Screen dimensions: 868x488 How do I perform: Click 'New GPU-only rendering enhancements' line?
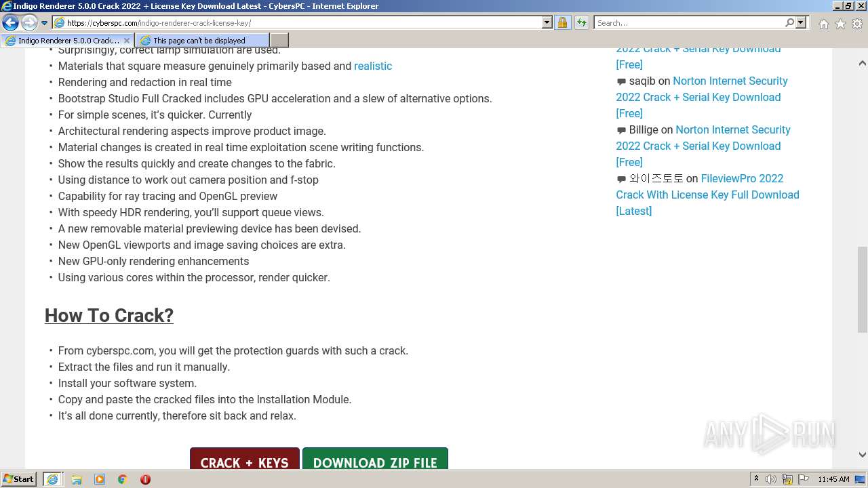153,261
